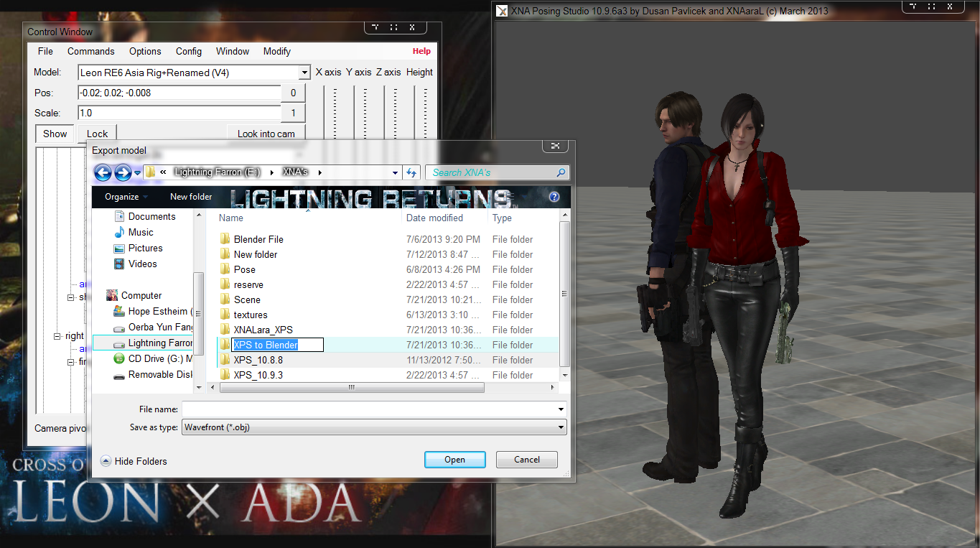Refresh the XNA's folder listing
The image size is (980, 548).
(411, 172)
